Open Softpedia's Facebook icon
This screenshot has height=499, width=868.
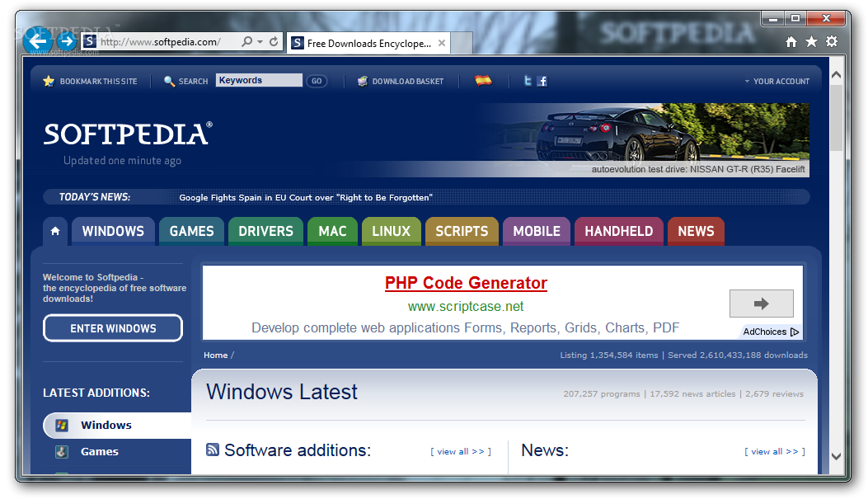tap(542, 82)
